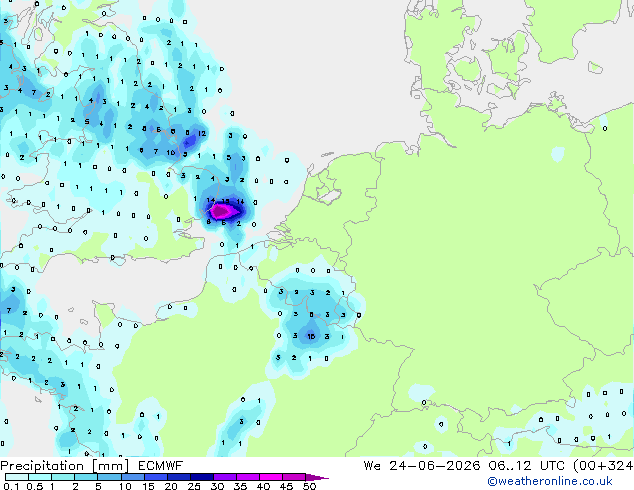Click the weatheronline.co.uk copyright link
634x490 pixels.
click(x=550, y=481)
